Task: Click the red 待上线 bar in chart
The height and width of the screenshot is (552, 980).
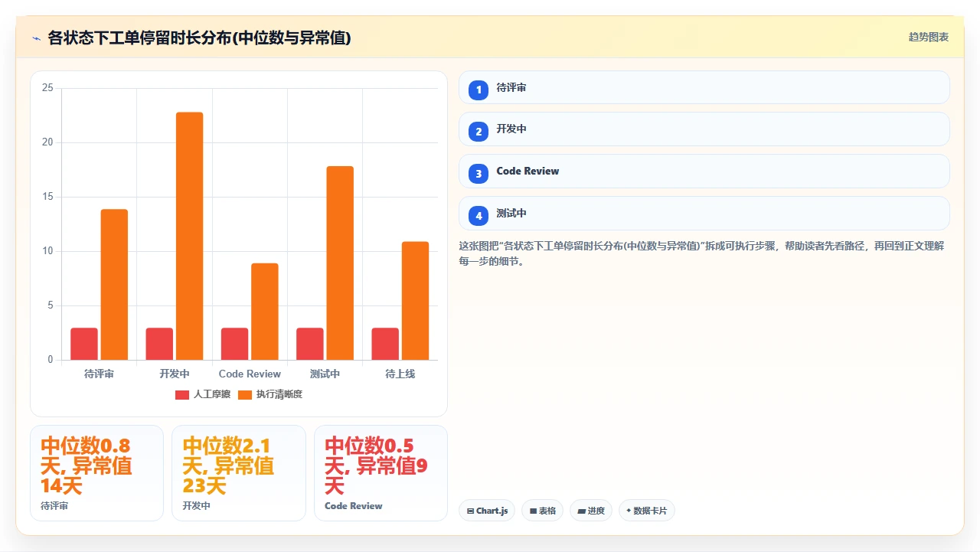Action: coord(385,344)
